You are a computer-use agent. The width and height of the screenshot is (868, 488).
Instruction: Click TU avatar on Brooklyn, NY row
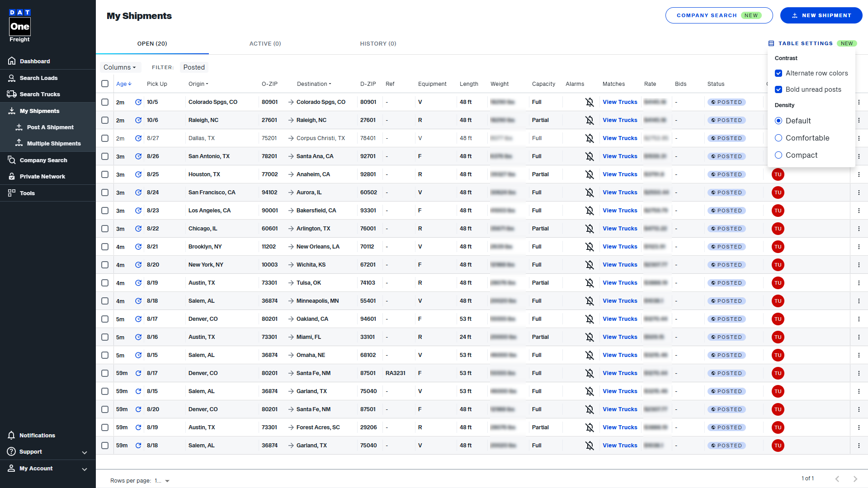coord(778,247)
